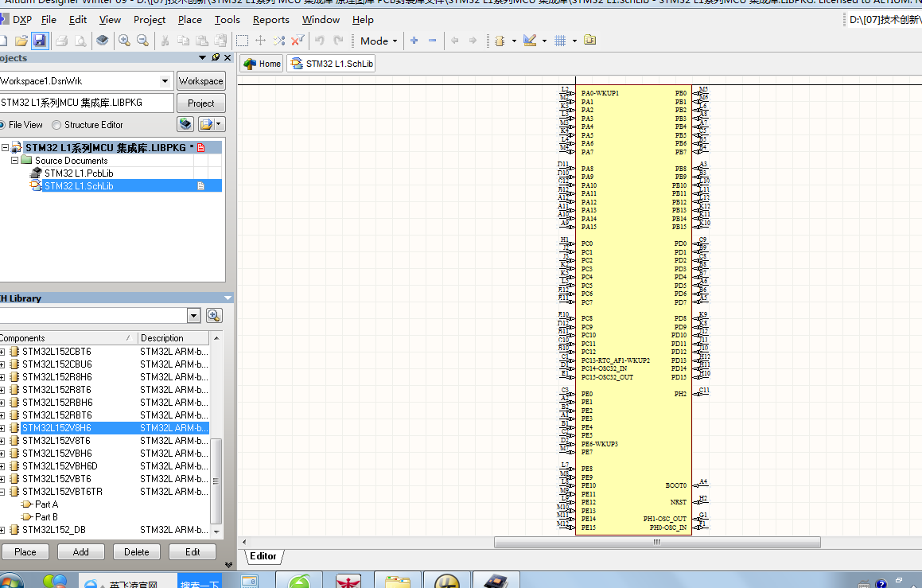Select the File View radio button
The image size is (922, 588).
tap(2, 125)
